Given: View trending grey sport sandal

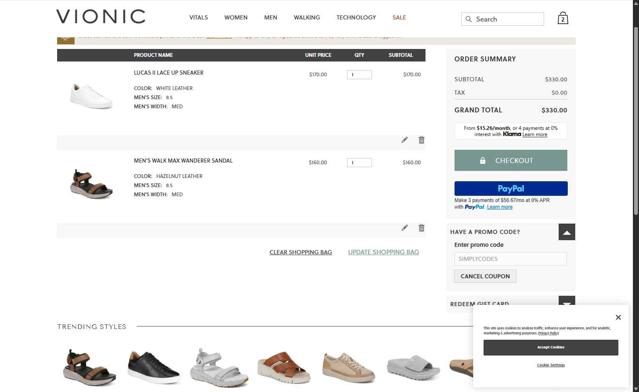Looking at the screenshot, I should point(219,367).
